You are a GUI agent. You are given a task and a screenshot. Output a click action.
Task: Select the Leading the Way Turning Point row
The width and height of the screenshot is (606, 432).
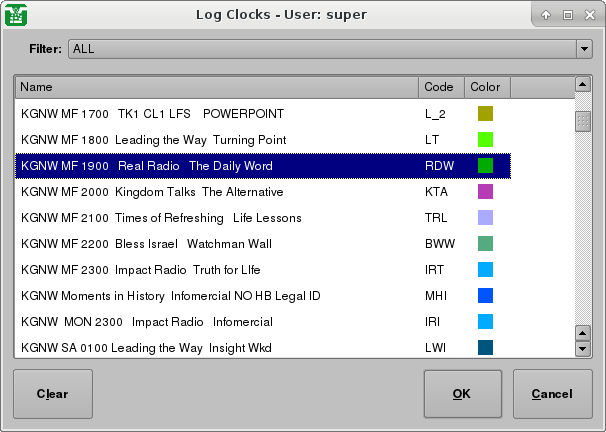click(x=153, y=140)
